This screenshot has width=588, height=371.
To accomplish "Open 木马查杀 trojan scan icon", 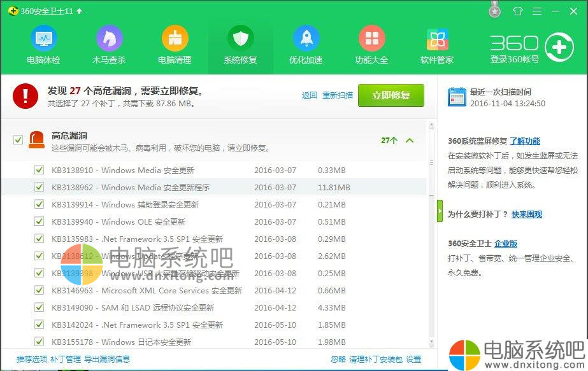I will pos(109,38).
